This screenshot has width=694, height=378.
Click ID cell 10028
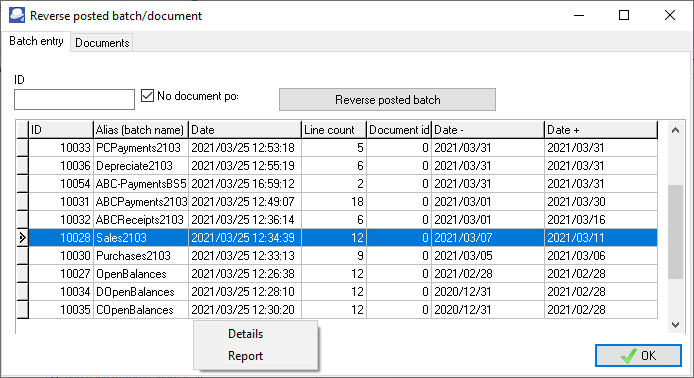click(x=61, y=238)
